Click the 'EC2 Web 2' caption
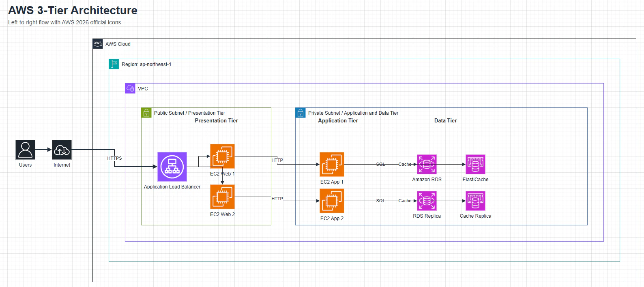Image resolution: width=644 pixels, height=287 pixels. tap(222, 214)
